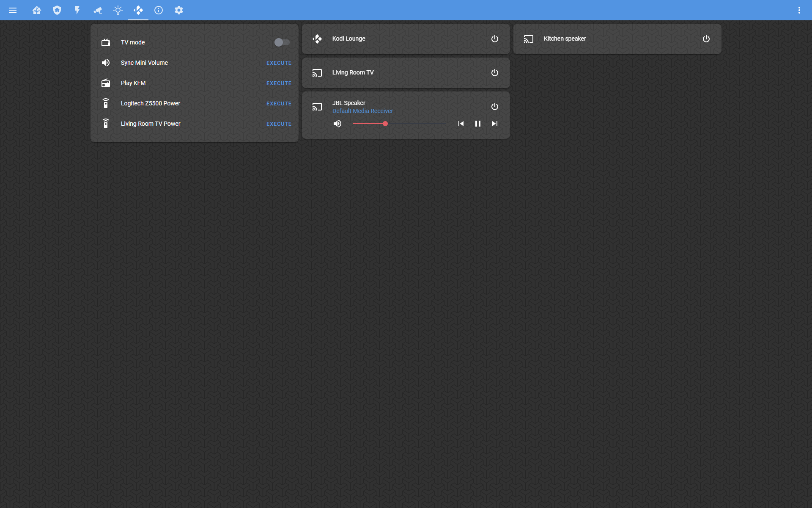Toggle power for Kodi Lounge

tap(494, 39)
